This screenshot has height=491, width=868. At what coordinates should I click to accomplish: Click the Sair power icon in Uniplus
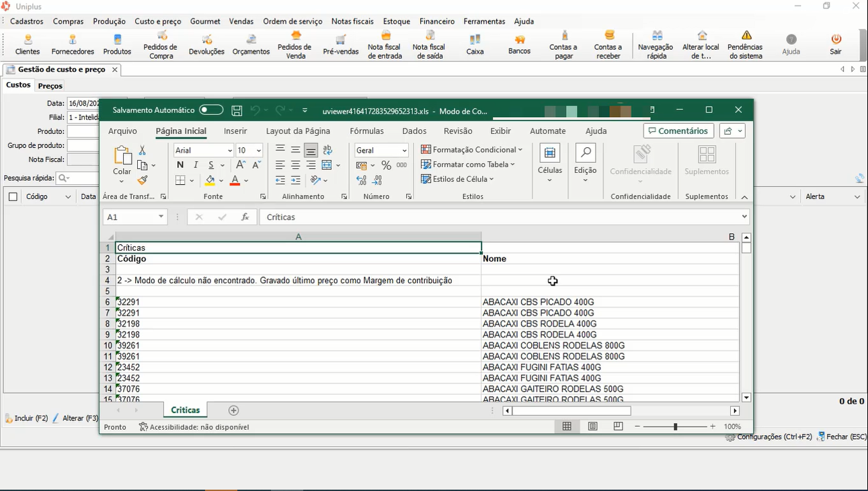pyautogui.click(x=836, y=44)
